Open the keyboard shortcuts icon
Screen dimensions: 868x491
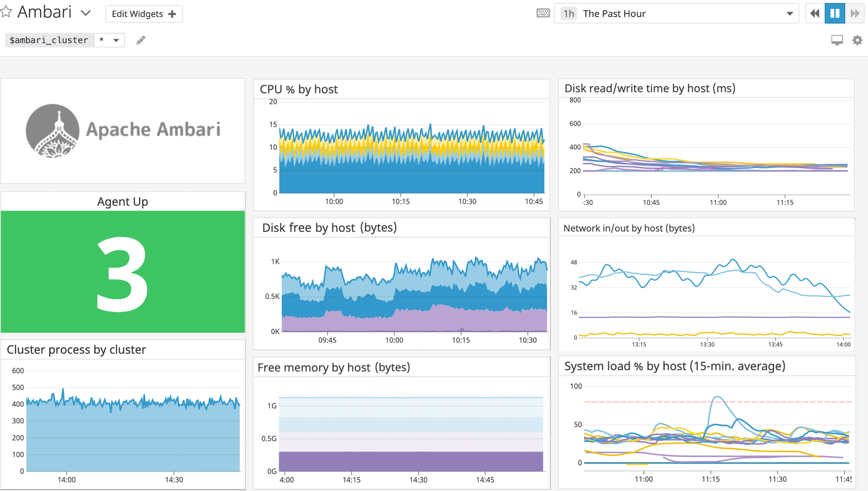[x=543, y=13]
